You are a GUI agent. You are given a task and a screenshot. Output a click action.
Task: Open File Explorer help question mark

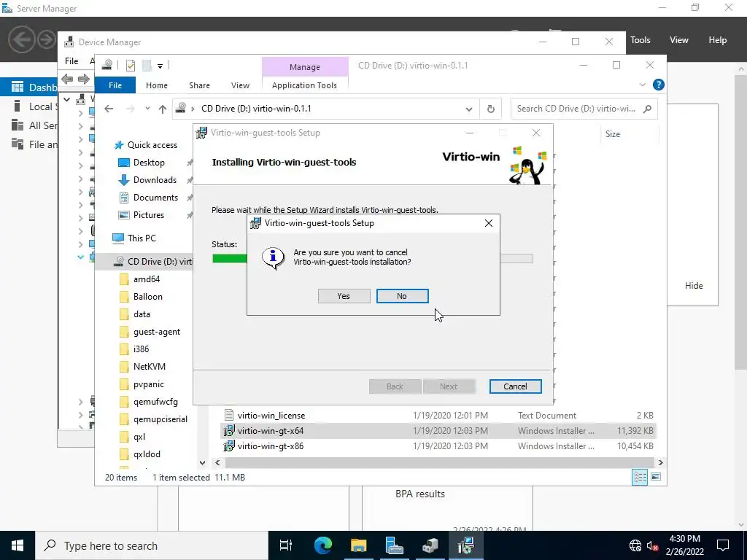659,85
